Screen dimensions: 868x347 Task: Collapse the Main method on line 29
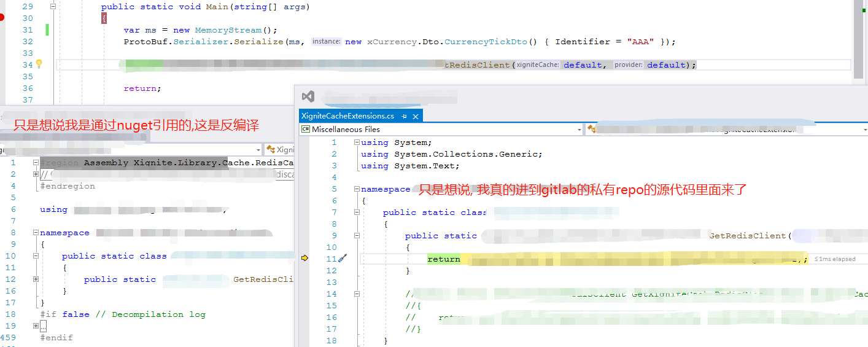(x=53, y=7)
